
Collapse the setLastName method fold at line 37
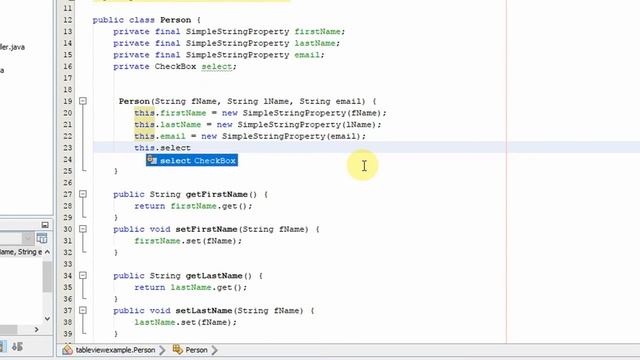click(x=83, y=310)
